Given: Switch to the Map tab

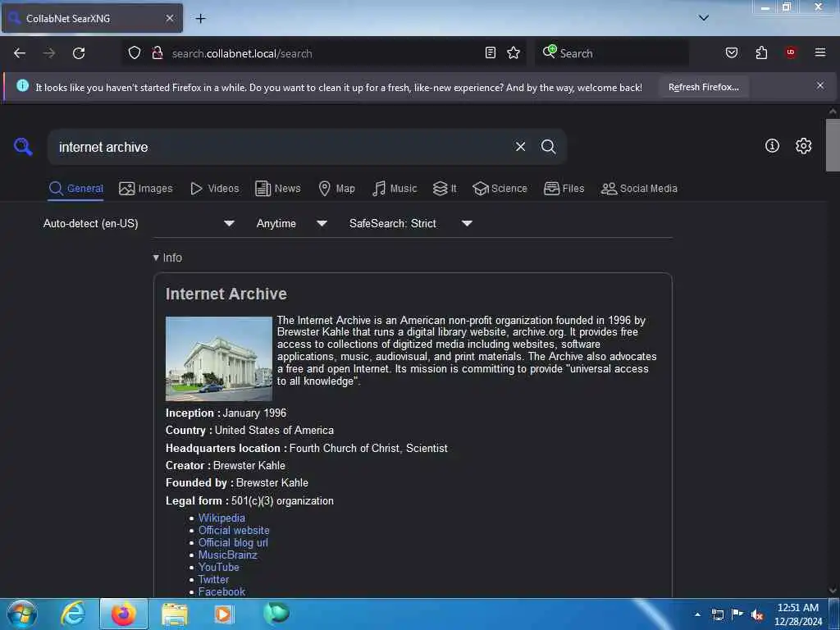Looking at the screenshot, I should pos(336,189).
